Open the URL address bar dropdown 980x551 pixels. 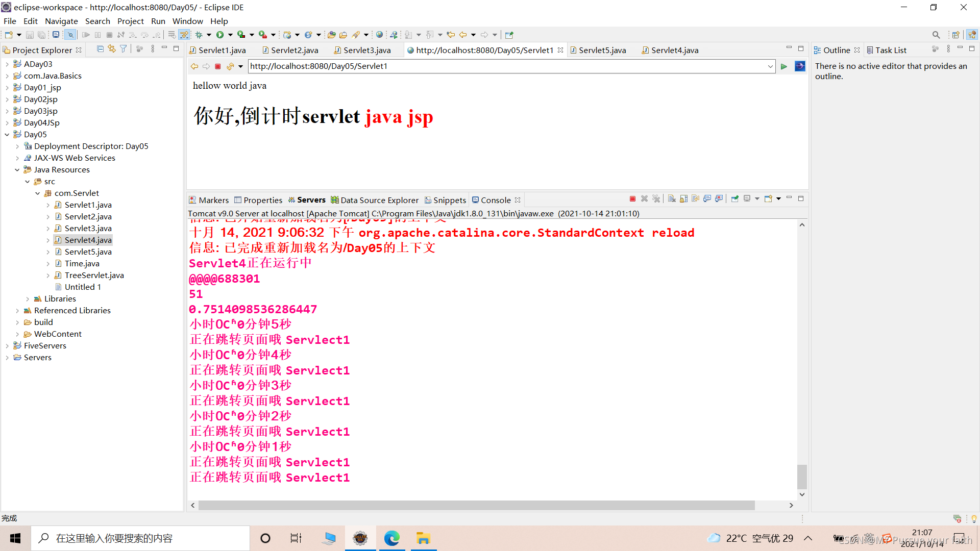(770, 66)
